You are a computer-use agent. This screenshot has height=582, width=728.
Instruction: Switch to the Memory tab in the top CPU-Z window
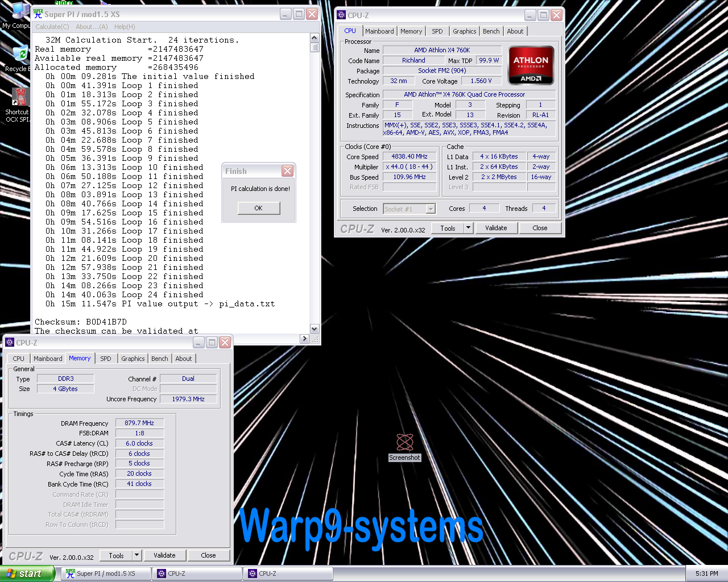pos(411,31)
